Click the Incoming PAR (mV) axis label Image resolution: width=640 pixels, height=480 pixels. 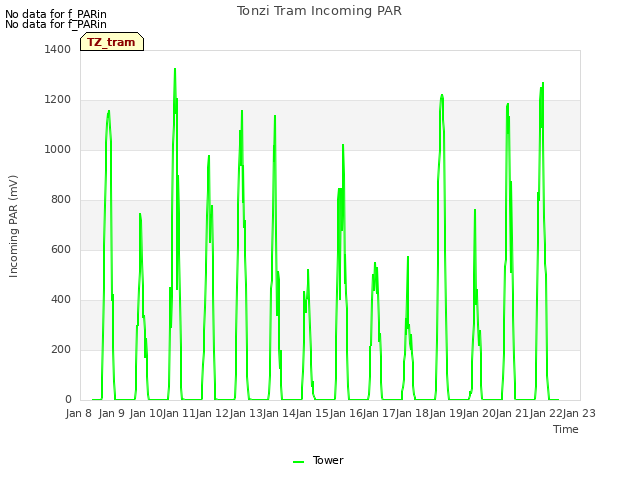[13, 227]
